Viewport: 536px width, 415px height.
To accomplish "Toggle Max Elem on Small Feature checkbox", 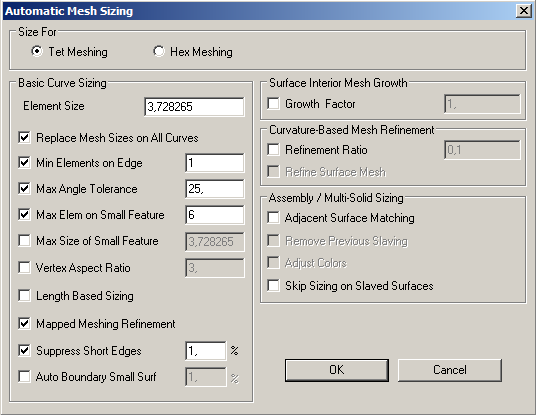I will 24,215.
